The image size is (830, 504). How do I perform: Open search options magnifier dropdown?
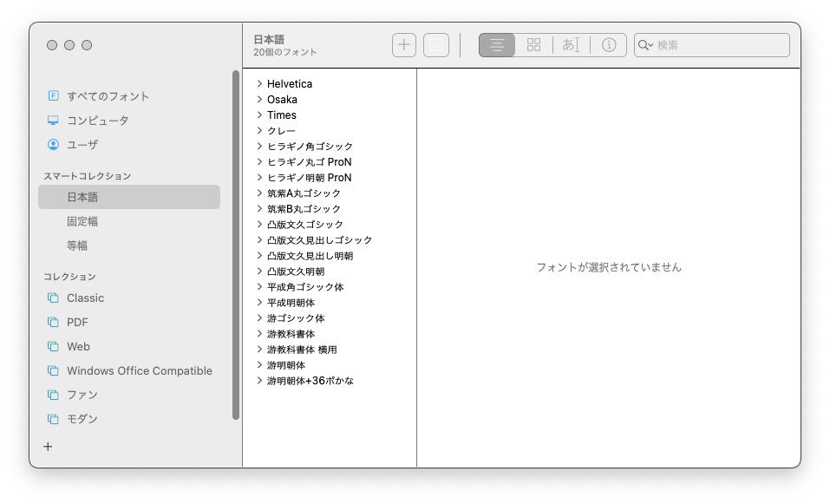coord(645,45)
